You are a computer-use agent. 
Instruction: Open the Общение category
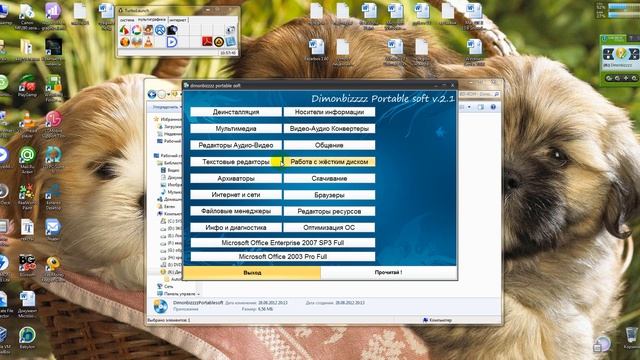tap(329, 145)
